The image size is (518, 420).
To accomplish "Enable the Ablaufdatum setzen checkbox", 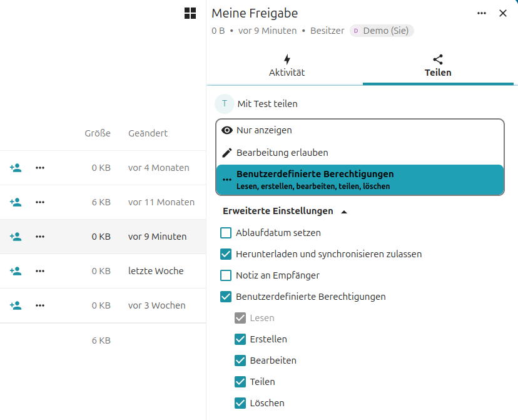I will point(226,233).
